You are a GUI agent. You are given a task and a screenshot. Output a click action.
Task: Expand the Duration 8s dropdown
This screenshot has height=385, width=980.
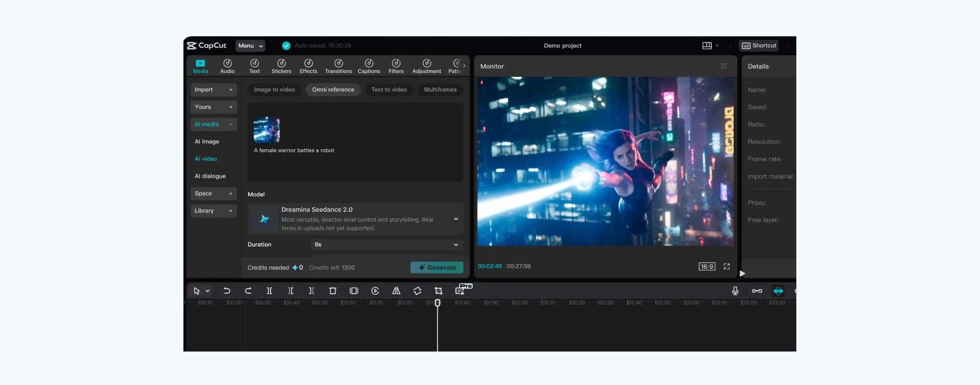click(387, 245)
